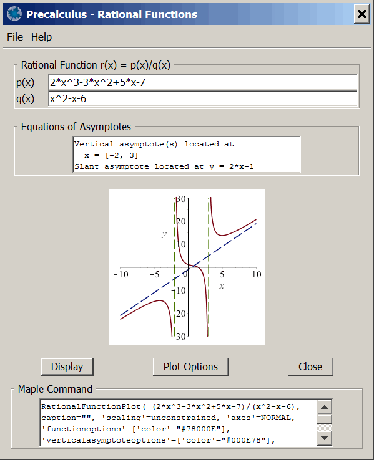Click the Maple app icon in title bar
This screenshot has width=374, height=460.
[x=14, y=14]
